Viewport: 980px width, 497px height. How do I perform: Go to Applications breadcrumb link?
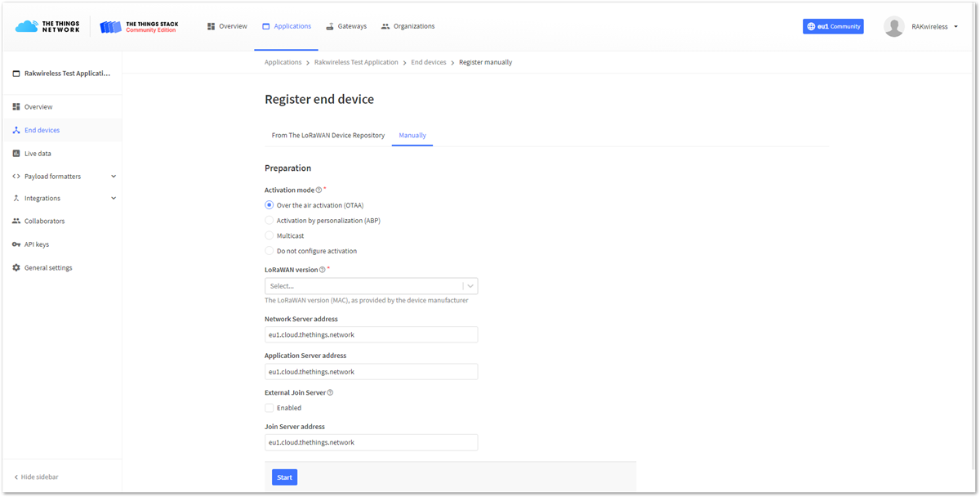[283, 62]
